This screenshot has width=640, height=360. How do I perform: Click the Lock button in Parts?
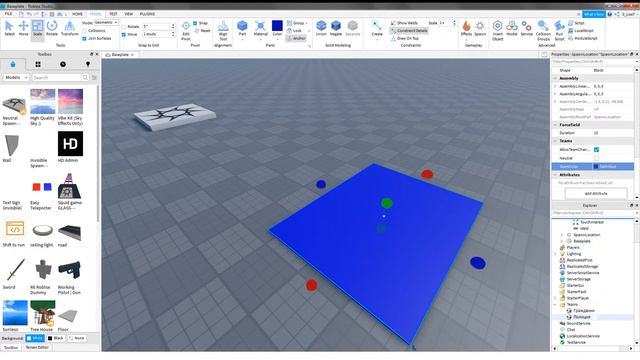click(294, 31)
